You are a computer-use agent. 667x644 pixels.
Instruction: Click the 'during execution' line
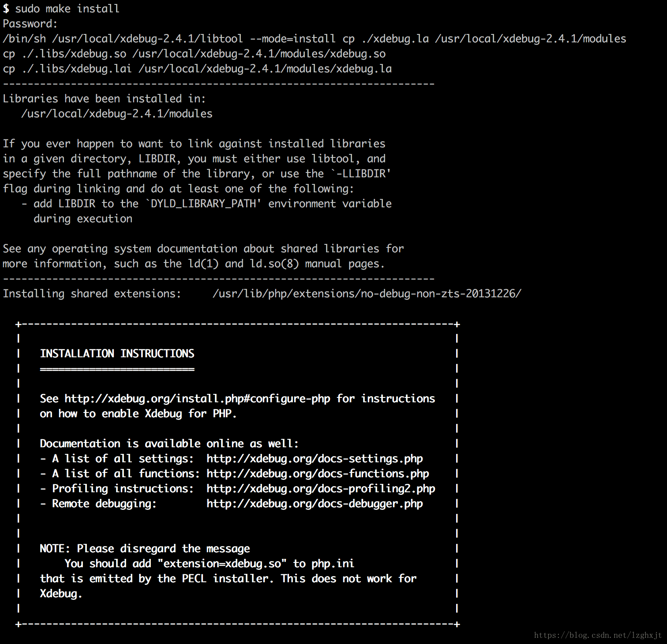[83, 219]
